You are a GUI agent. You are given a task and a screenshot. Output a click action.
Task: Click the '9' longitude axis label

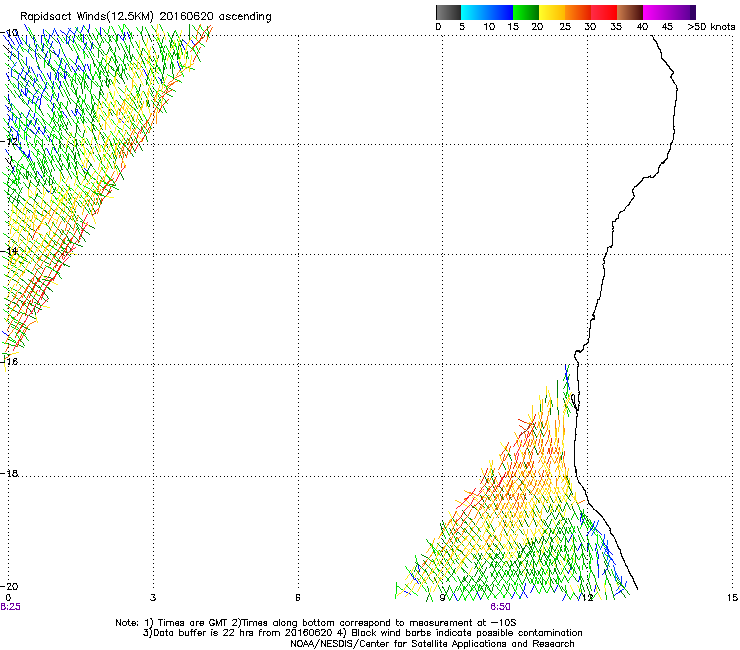click(442, 598)
